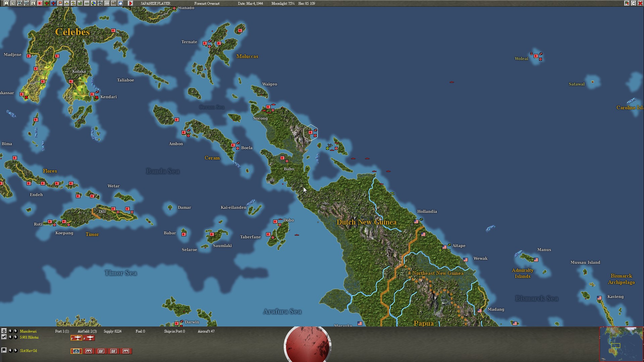Toggle the green land terrain overlay button
Screen dimensions: 644x362
coord(80,3)
